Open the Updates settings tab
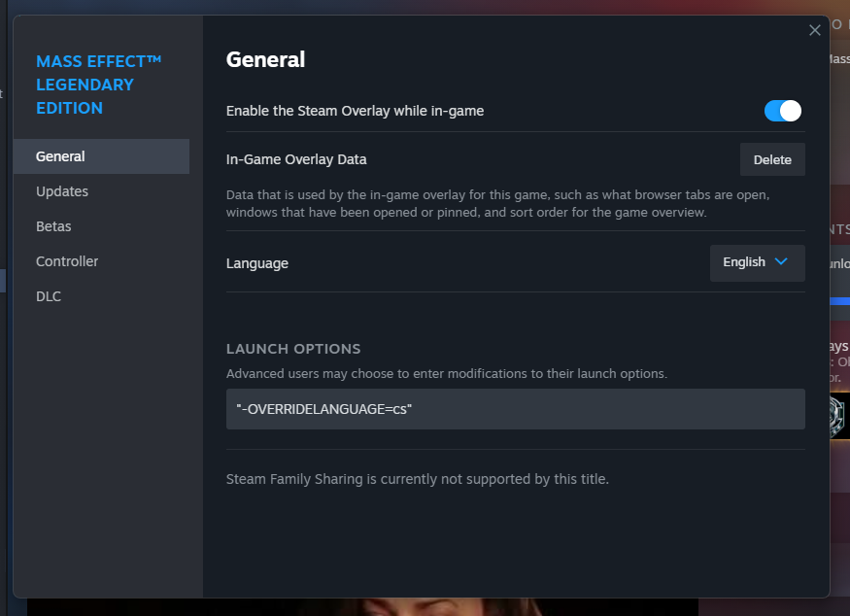Viewport: 850px width, 616px height. pos(101,191)
